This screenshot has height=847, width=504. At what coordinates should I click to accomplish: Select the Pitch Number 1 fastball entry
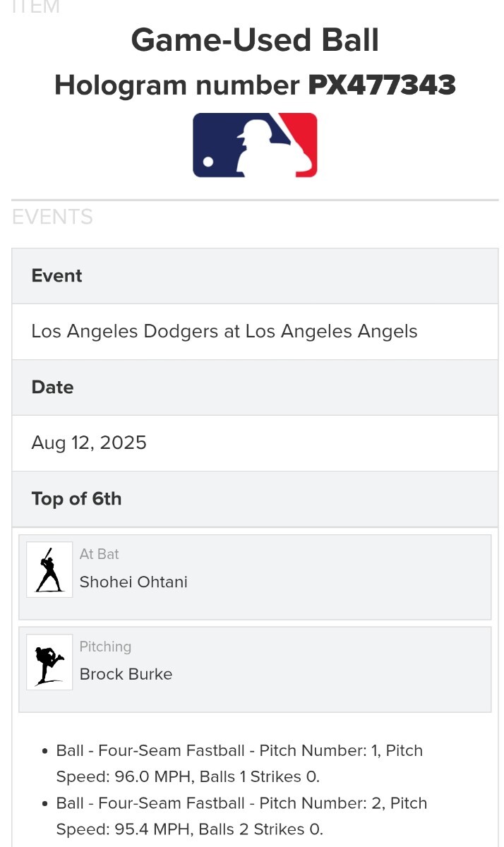click(x=240, y=764)
